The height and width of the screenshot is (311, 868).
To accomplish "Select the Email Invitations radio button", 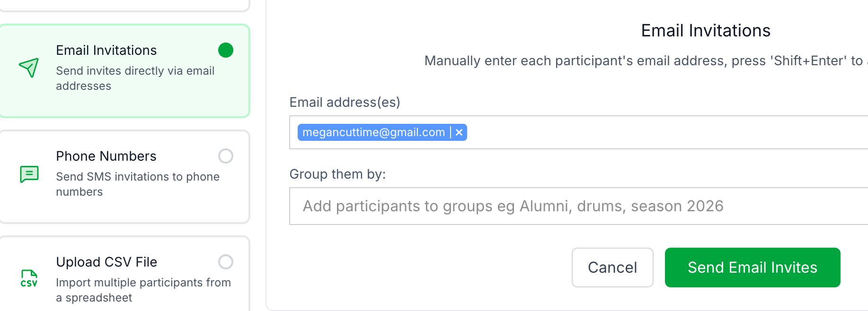I will [226, 50].
